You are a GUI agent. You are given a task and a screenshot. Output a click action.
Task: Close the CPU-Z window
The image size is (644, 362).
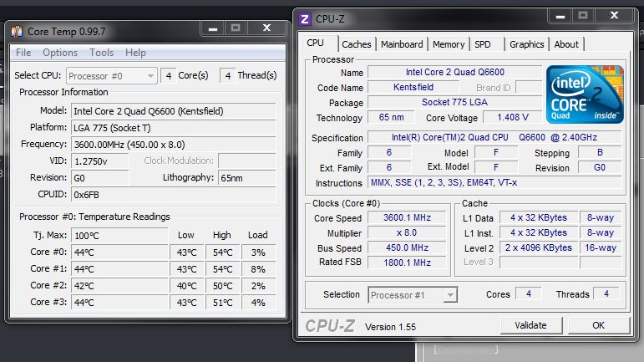click(x=614, y=16)
